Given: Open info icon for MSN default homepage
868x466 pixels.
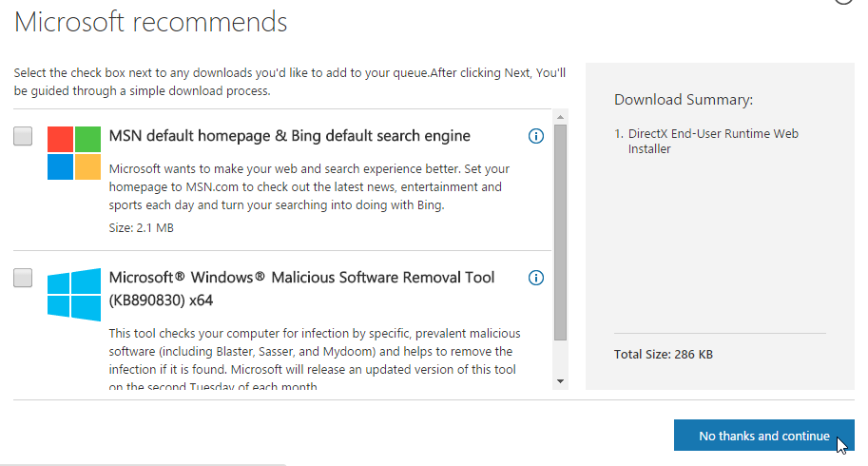Looking at the screenshot, I should 535,136.
